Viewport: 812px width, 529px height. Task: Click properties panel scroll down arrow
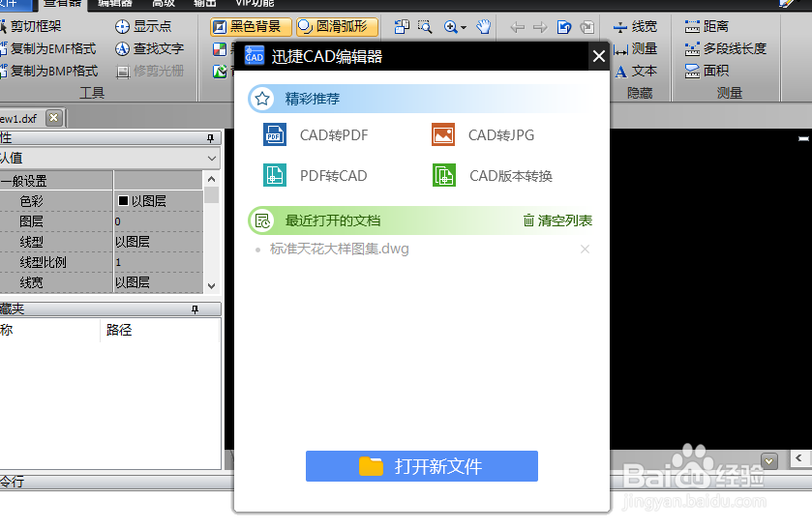coord(211,285)
